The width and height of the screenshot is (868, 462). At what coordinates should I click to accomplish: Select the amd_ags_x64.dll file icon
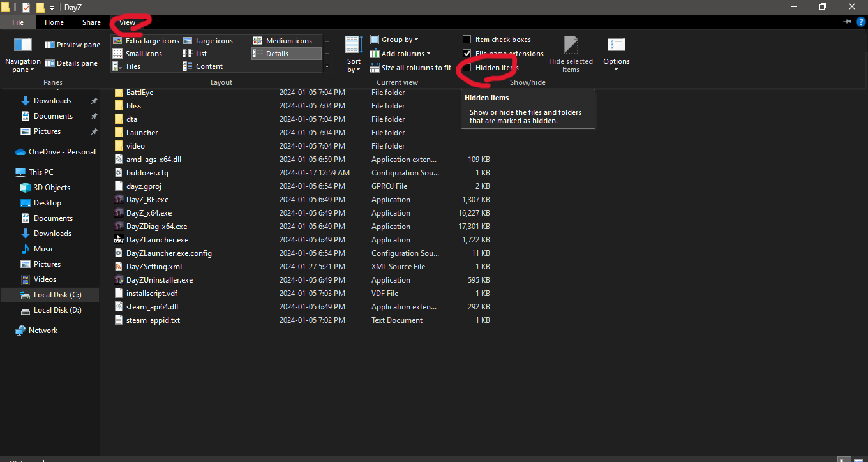[119, 160]
